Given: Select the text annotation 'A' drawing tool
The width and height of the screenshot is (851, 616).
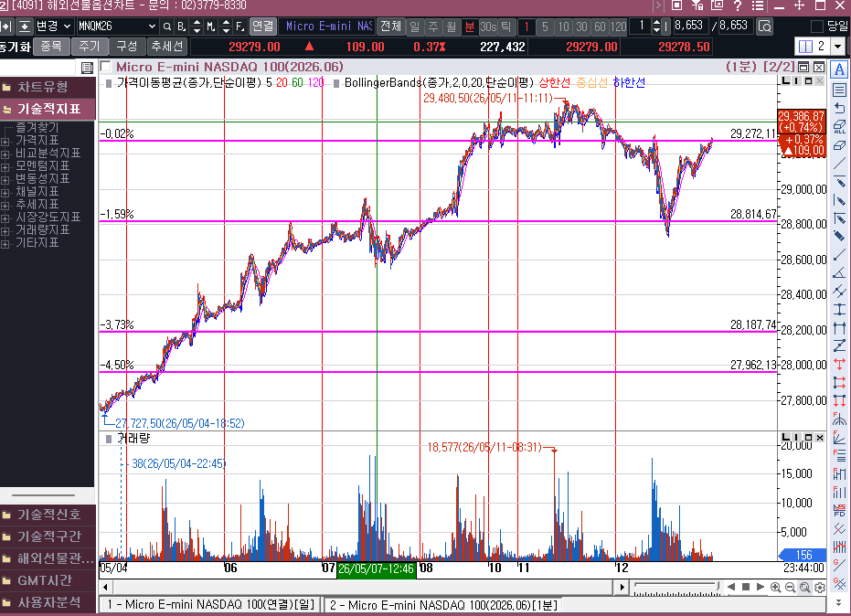Looking at the screenshot, I should [839, 69].
